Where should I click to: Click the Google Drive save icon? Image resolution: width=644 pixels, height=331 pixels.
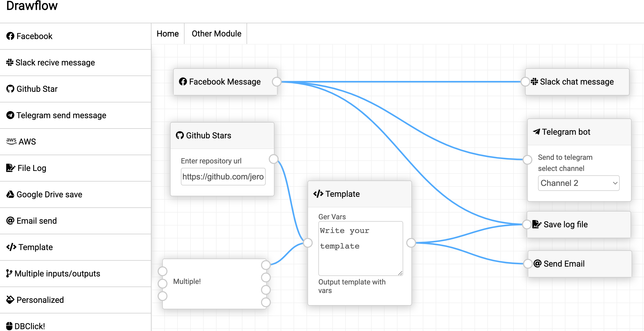coord(10,194)
